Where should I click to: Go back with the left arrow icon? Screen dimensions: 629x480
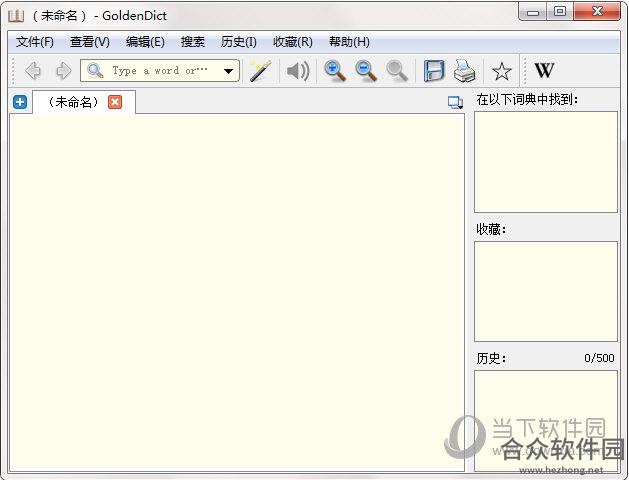[33, 71]
